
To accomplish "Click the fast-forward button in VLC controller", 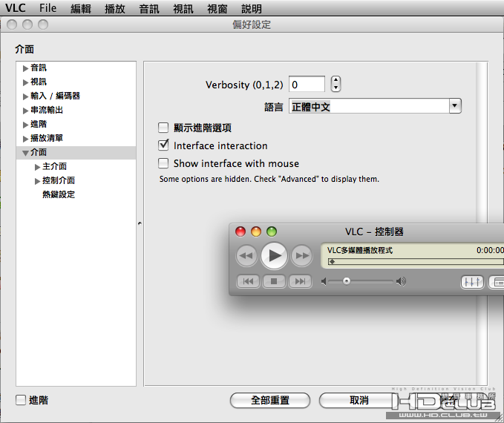I will click(x=301, y=256).
